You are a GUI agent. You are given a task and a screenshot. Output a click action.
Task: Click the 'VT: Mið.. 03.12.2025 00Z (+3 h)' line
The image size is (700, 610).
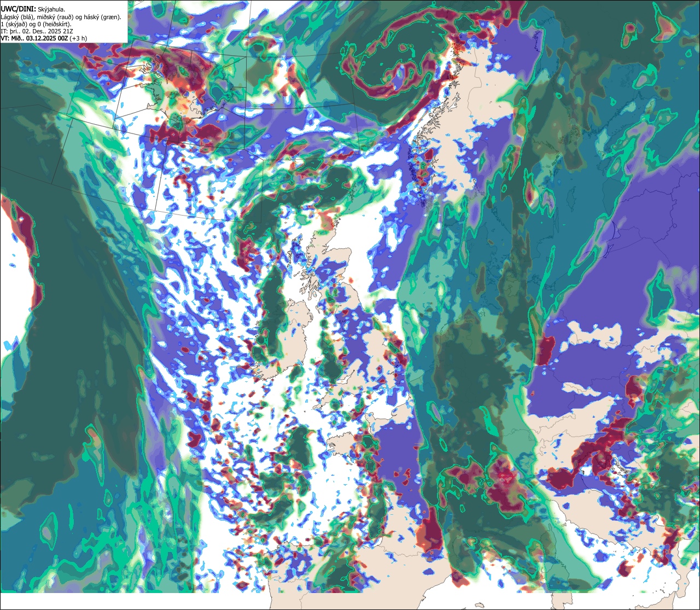pyautogui.click(x=44, y=38)
